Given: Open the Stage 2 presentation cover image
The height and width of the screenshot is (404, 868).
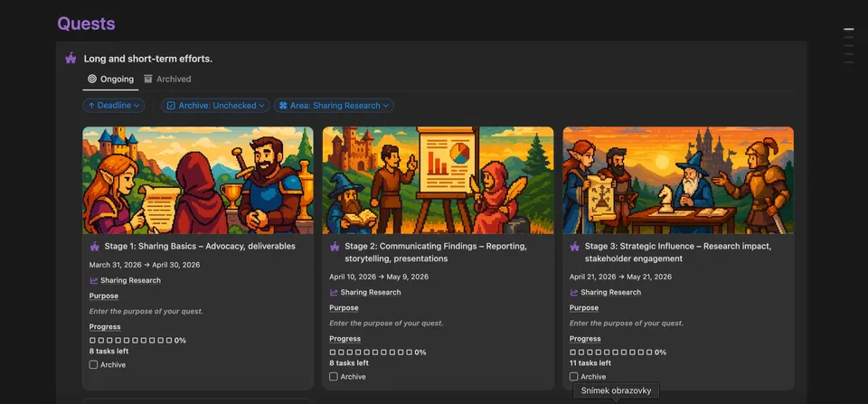Looking at the screenshot, I should tap(438, 181).
